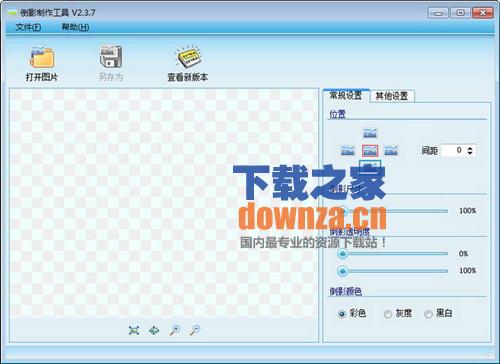Open the 文件(F) menu

(x=28, y=27)
